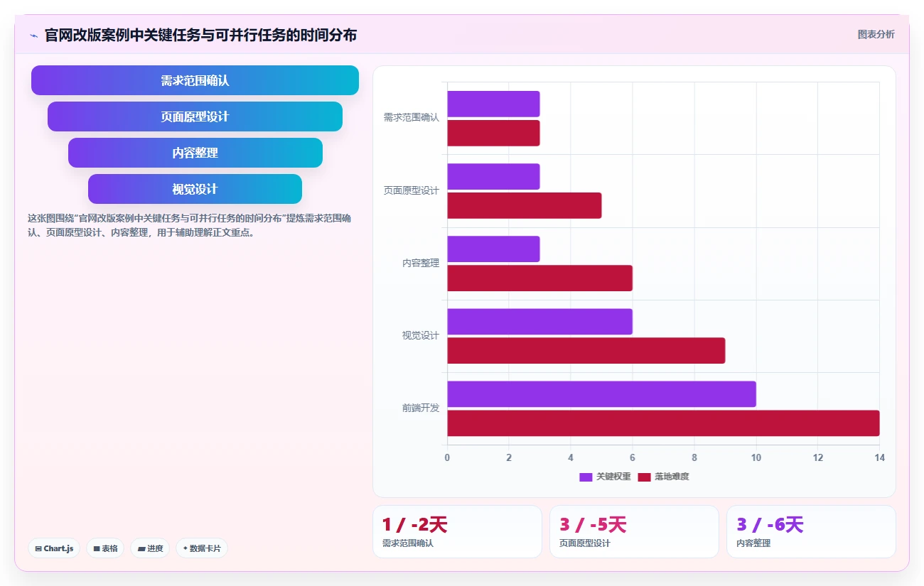Open the 3 / -5天 data card

[x=634, y=531]
